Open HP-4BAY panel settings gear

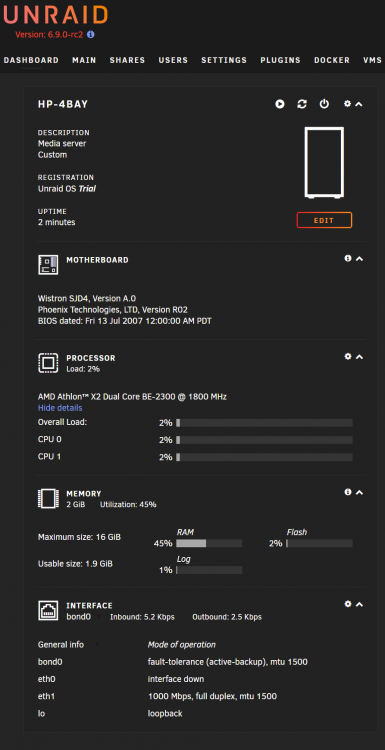(348, 103)
